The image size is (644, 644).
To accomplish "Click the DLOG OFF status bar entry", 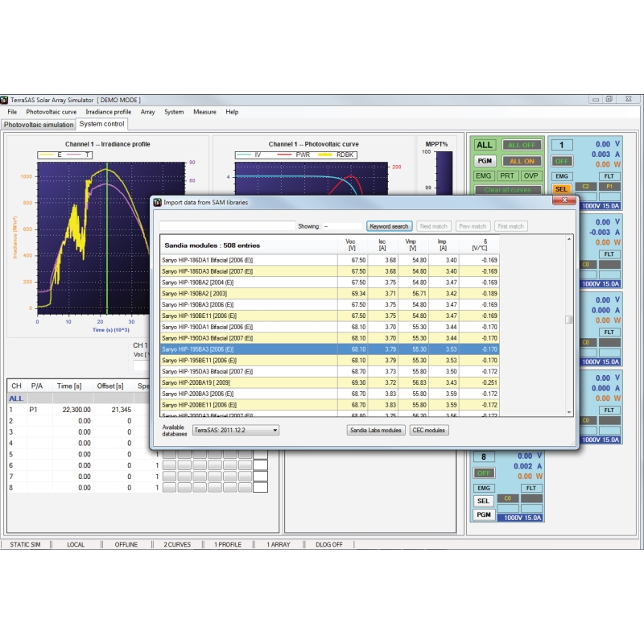I will [x=329, y=544].
